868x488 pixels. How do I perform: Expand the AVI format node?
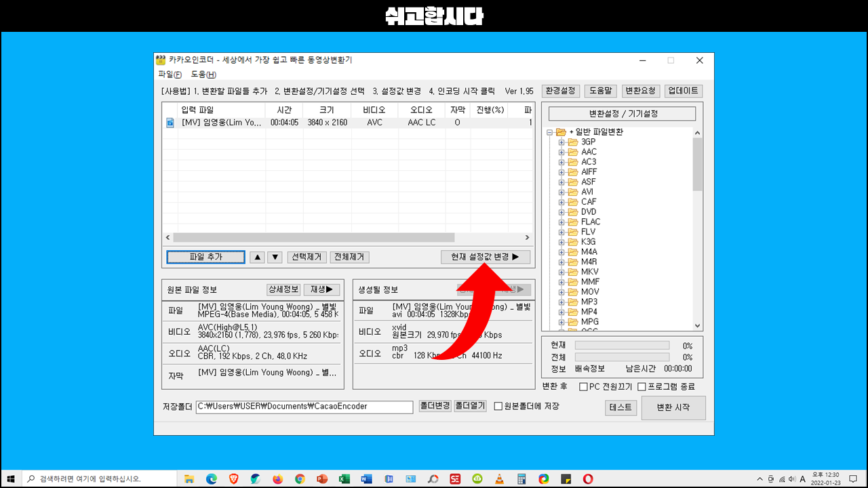click(x=561, y=192)
